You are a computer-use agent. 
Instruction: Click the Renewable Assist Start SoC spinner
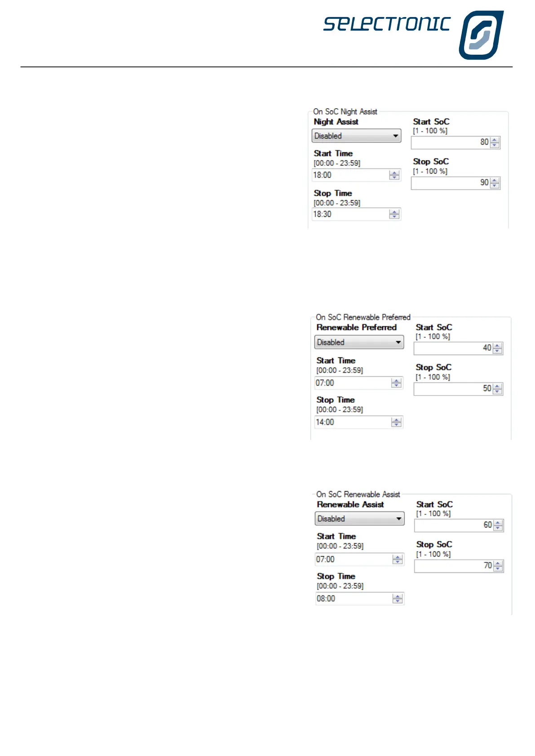pyautogui.click(x=498, y=525)
